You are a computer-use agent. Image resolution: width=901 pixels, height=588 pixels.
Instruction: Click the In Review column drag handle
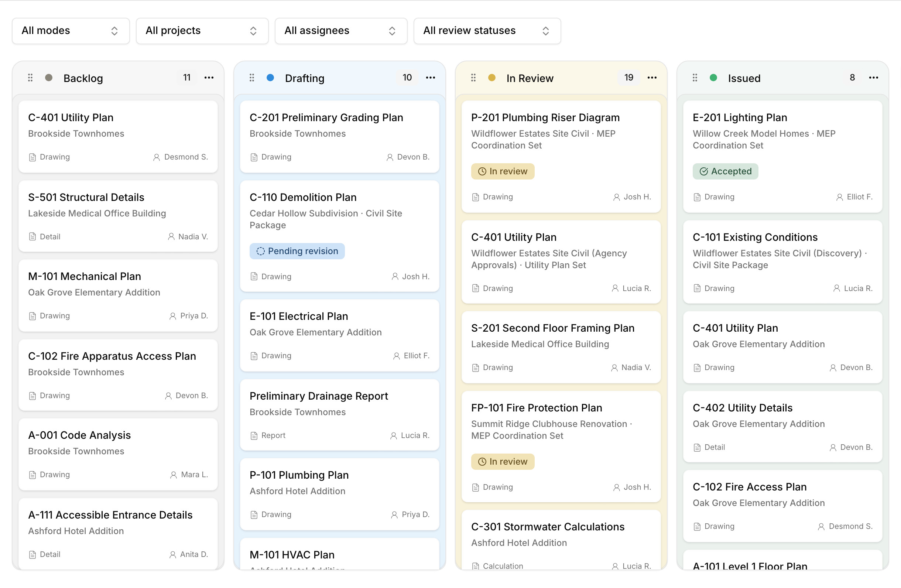tap(473, 78)
